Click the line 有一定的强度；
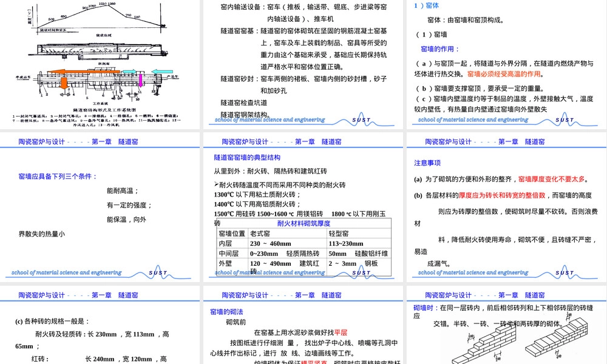Viewport: 607px width, 364px height. click(x=129, y=205)
